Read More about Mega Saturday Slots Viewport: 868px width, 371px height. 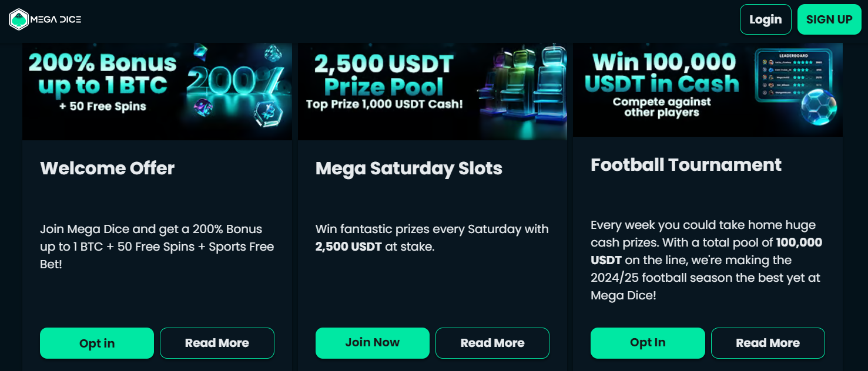click(492, 343)
